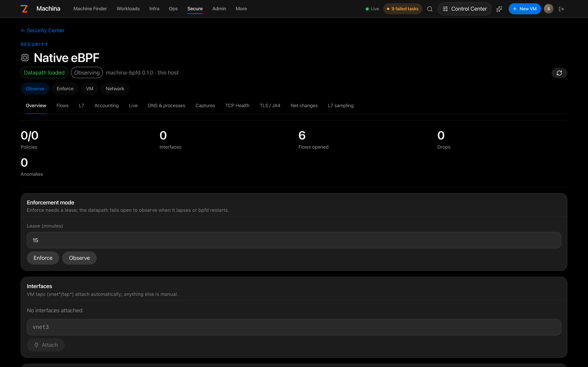
Task: Click the Machina orange logo icon
Action: click(x=24, y=9)
